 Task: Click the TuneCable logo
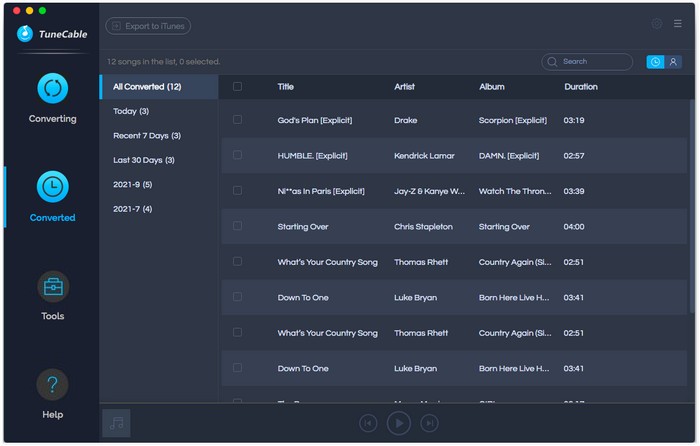(x=52, y=34)
